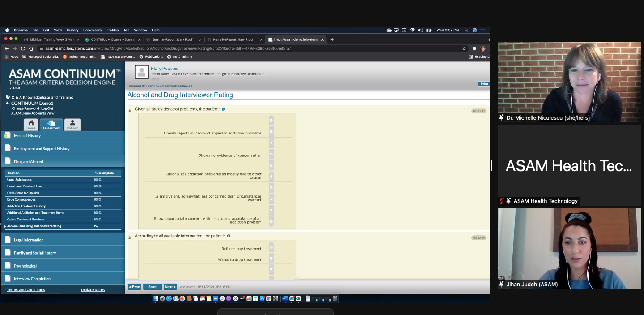The width and height of the screenshot is (644, 315).
Task: Open the Bookmarks menu in the menu bar
Action: [x=92, y=30]
